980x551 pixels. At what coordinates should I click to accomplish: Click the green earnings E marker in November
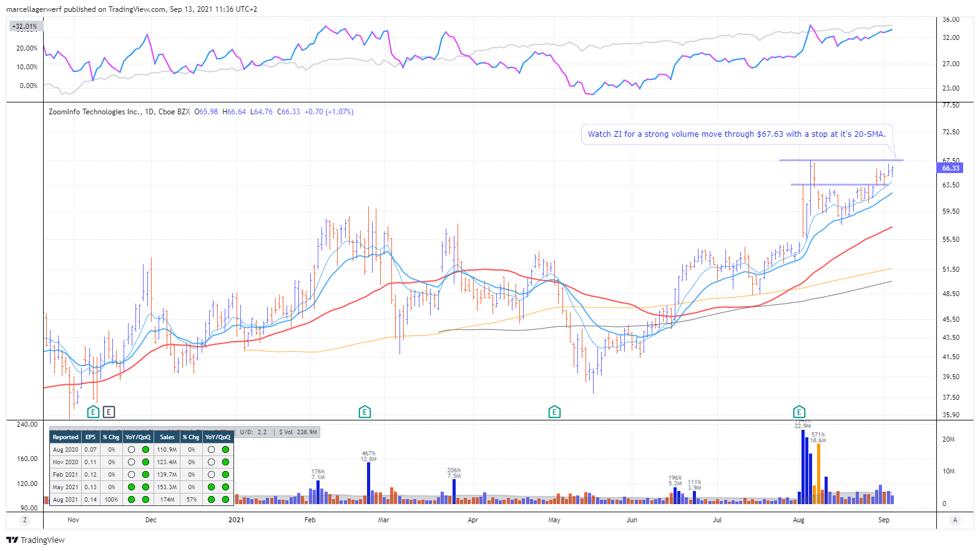[93, 412]
